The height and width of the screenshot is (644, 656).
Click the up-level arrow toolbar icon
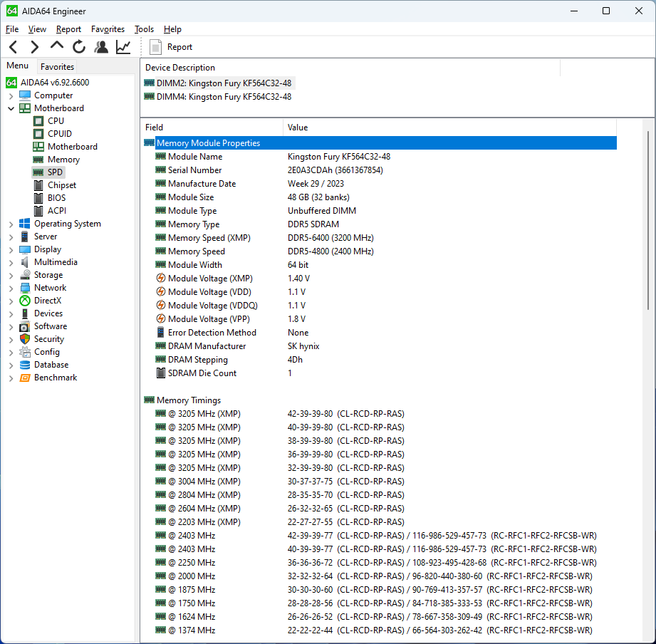[57, 45]
